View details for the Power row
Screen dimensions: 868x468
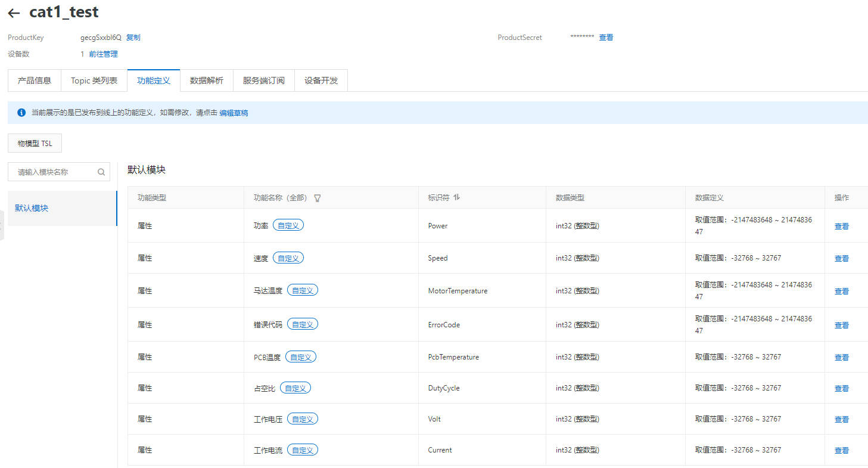(842, 227)
